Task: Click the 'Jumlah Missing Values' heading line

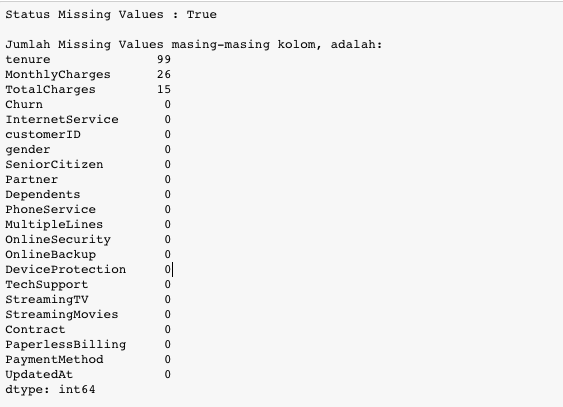Action: pyautogui.click(x=194, y=45)
